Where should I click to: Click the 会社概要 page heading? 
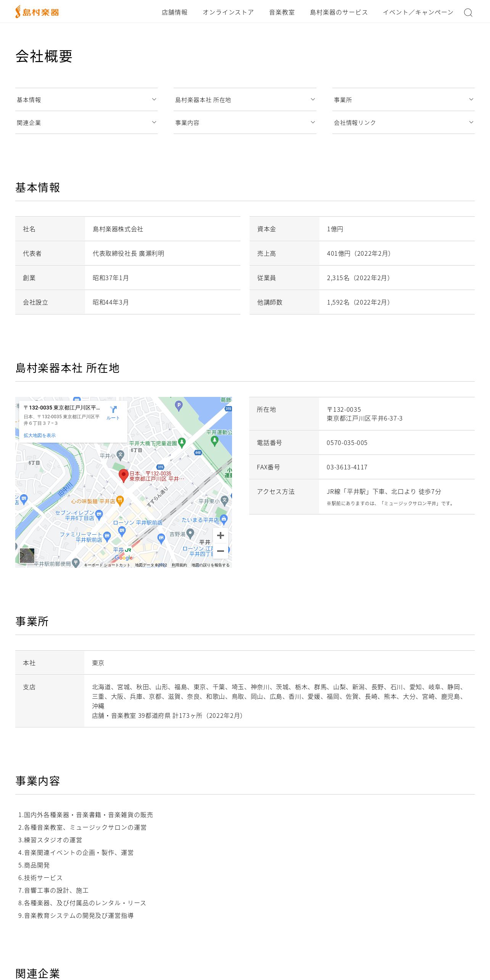(x=44, y=56)
